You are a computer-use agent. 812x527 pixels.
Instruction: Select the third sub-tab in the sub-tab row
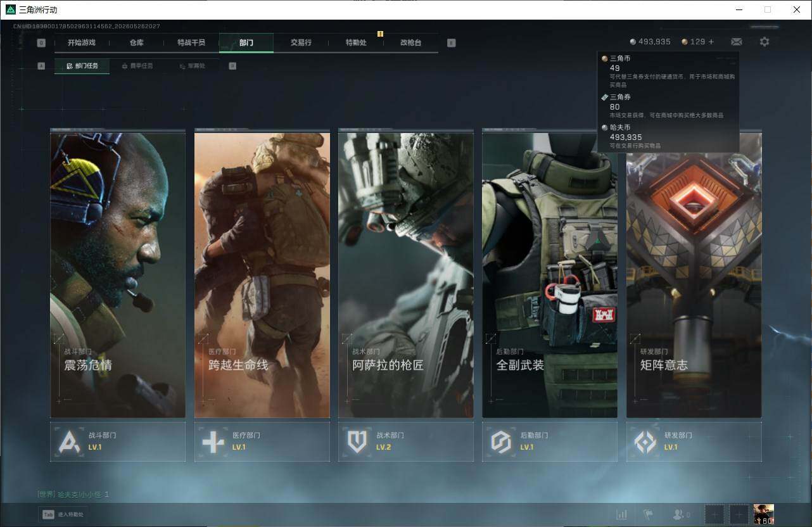point(192,66)
